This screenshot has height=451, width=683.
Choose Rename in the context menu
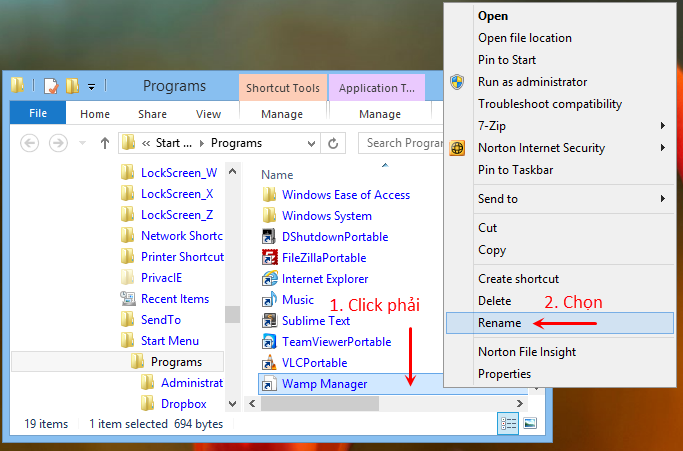tap(560, 323)
